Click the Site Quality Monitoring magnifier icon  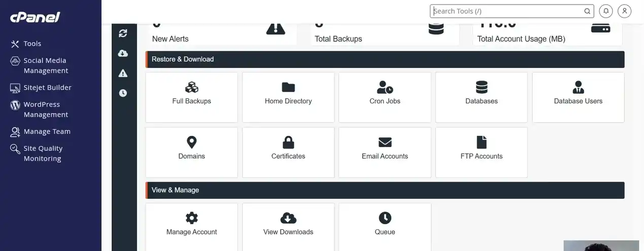click(15, 149)
